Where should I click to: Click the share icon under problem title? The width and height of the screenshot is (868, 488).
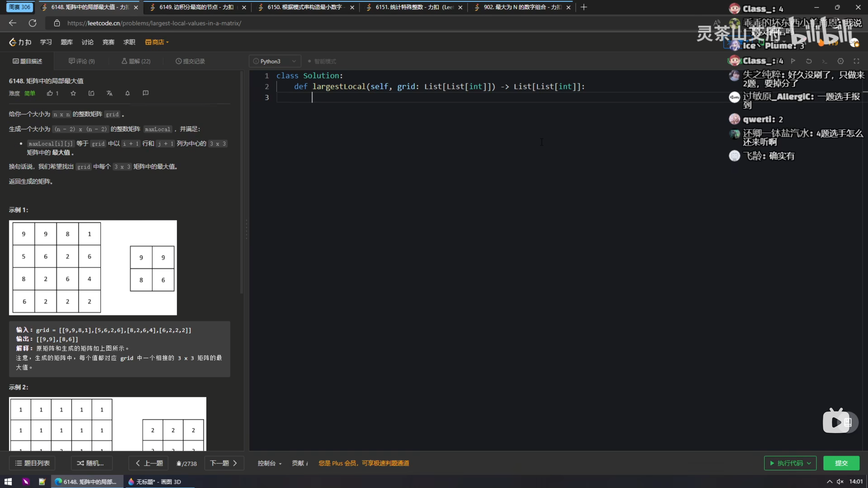point(91,93)
